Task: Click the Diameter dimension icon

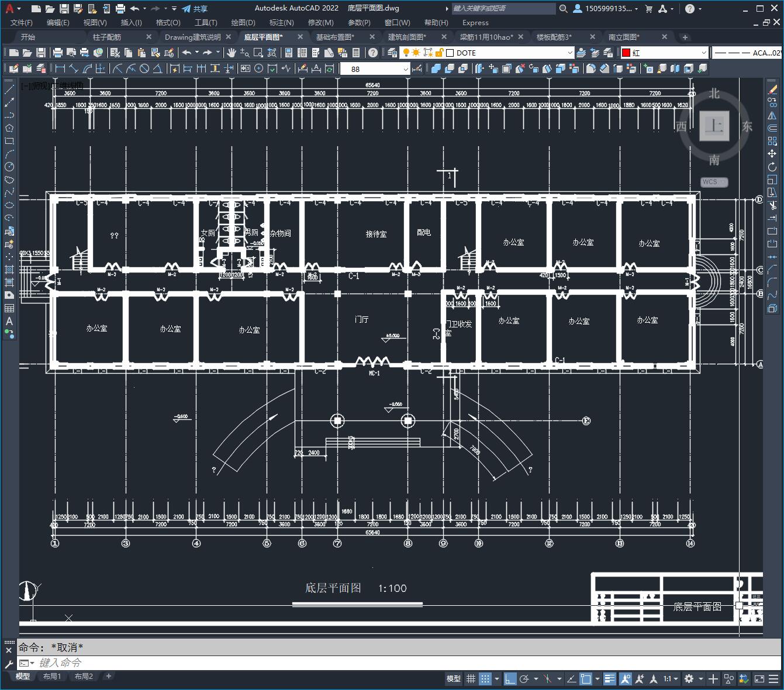Action: click(x=144, y=68)
